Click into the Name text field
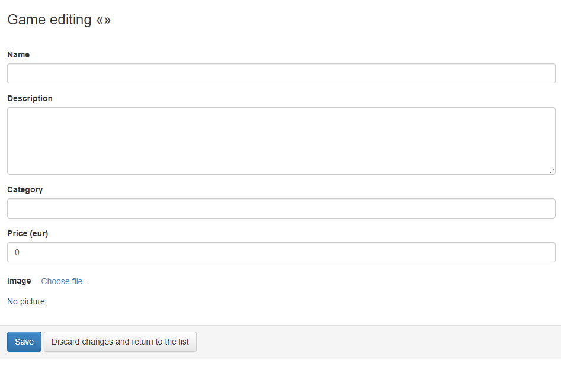Screen dimensions: 561x392 (281, 73)
